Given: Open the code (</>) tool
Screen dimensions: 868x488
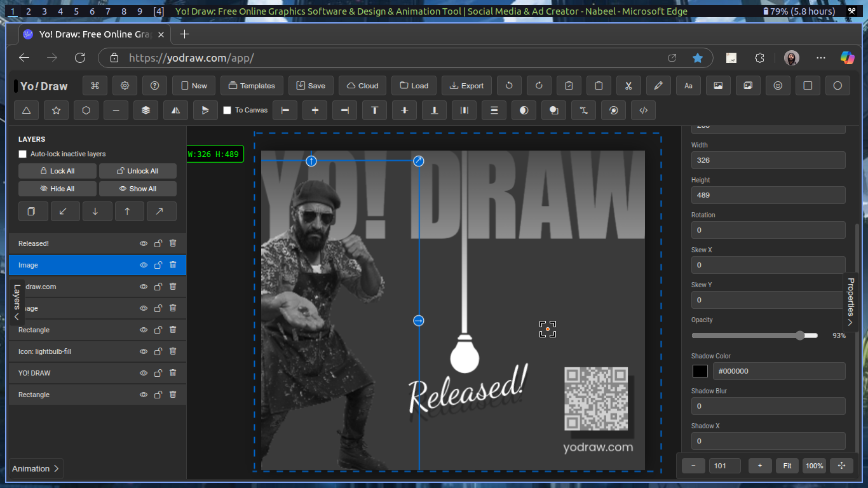Looking at the screenshot, I should click(643, 110).
